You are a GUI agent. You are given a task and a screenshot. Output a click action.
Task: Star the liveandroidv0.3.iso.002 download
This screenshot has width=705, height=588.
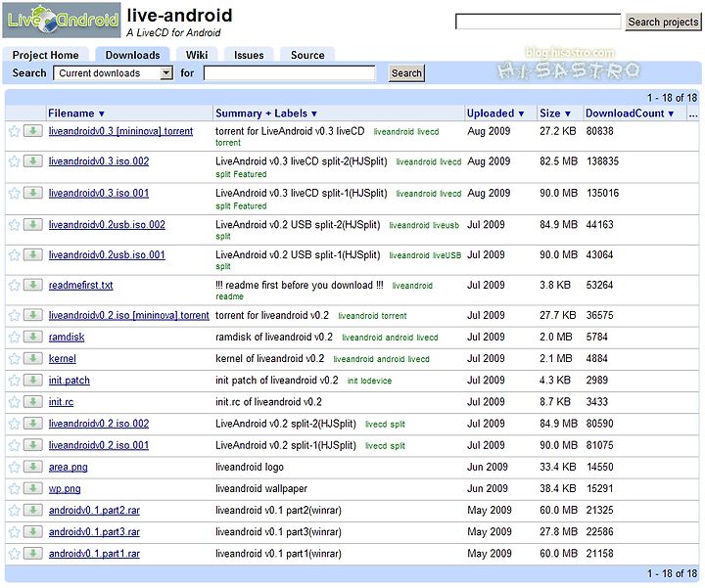tap(15, 160)
